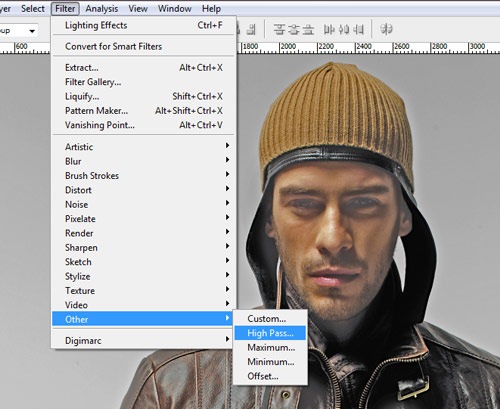Viewport: 500px width, 409px height.
Task: Click the Distribute right edges icon
Action: [x=358, y=29]
